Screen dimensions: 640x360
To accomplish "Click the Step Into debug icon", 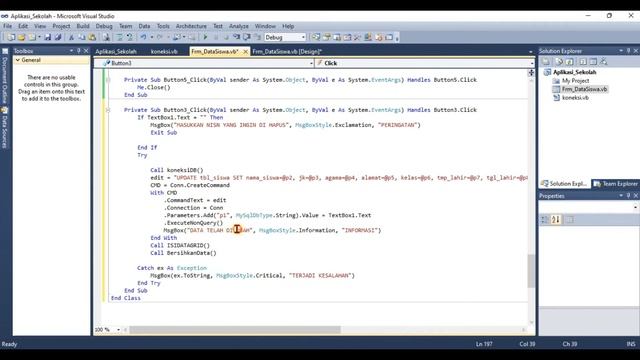I will (236, 37).
